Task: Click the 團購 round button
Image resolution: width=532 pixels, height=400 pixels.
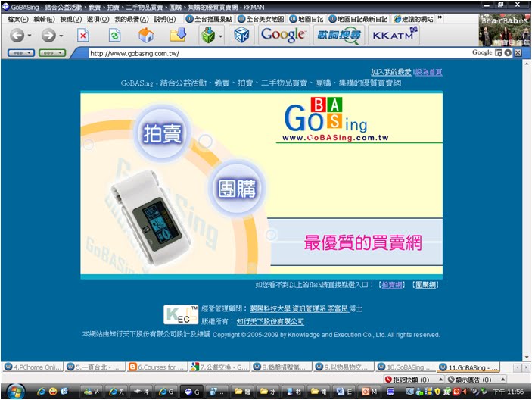Action: point(237,189)
